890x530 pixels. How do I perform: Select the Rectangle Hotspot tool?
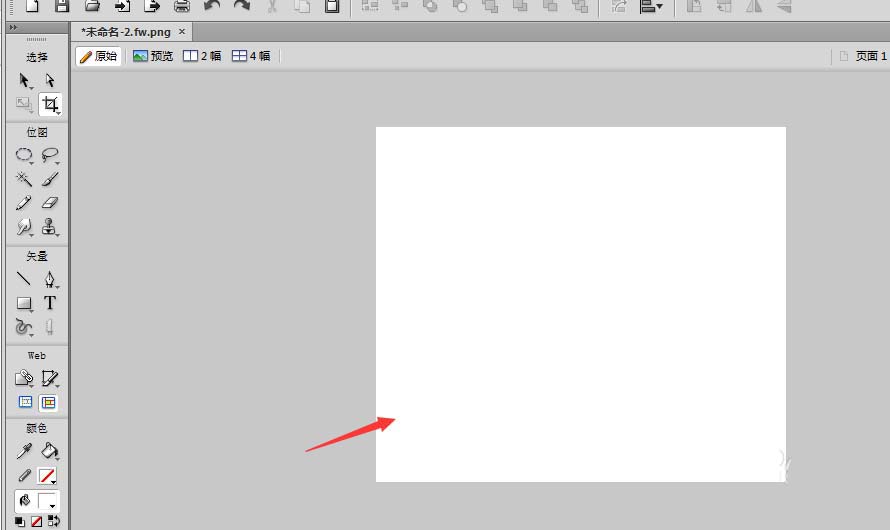click(x=24, y=378)
